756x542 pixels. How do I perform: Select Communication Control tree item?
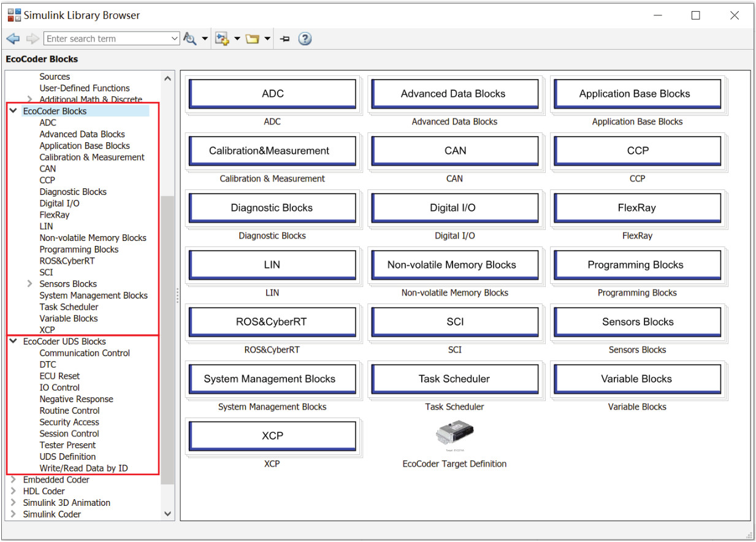tap(85, 353)
